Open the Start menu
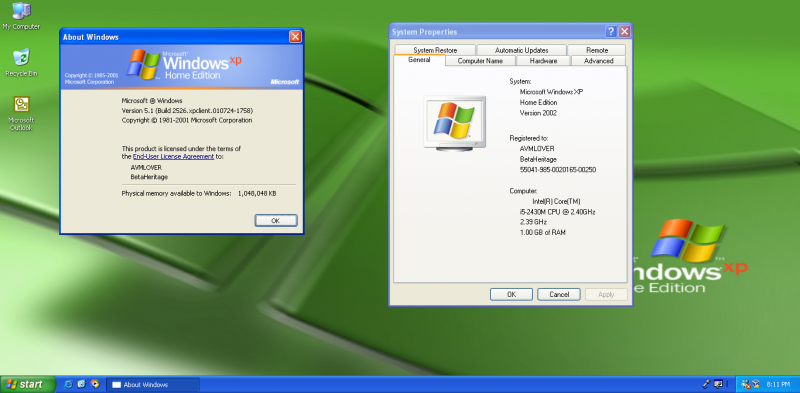The height and width of the screenshot is (393, 800). (28, 384)
